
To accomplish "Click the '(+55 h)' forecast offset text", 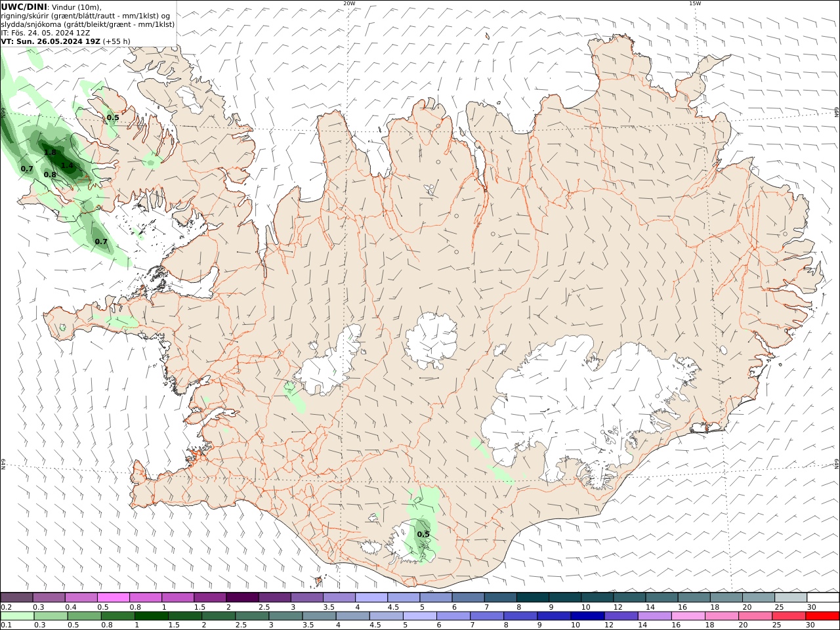I will pyautogui.click(x=116, y=41).
